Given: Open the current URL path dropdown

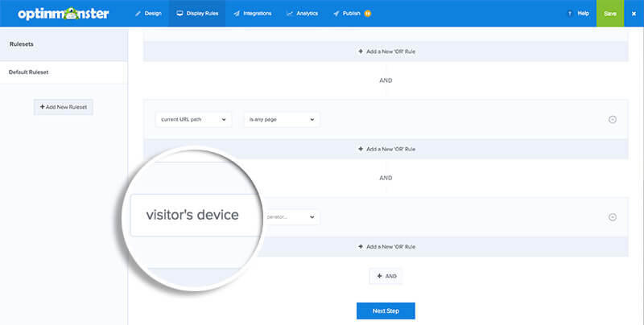Looking at the screenshot, I should (193, 119).
